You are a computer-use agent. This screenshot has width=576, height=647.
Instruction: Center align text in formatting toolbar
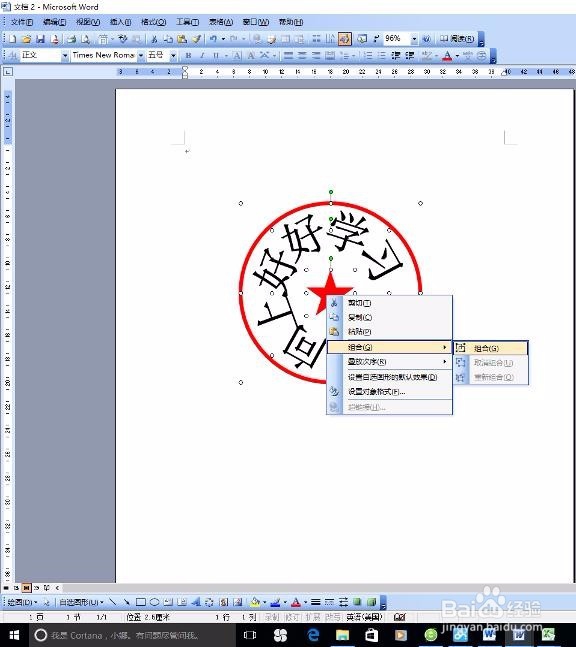coord(302,55)
